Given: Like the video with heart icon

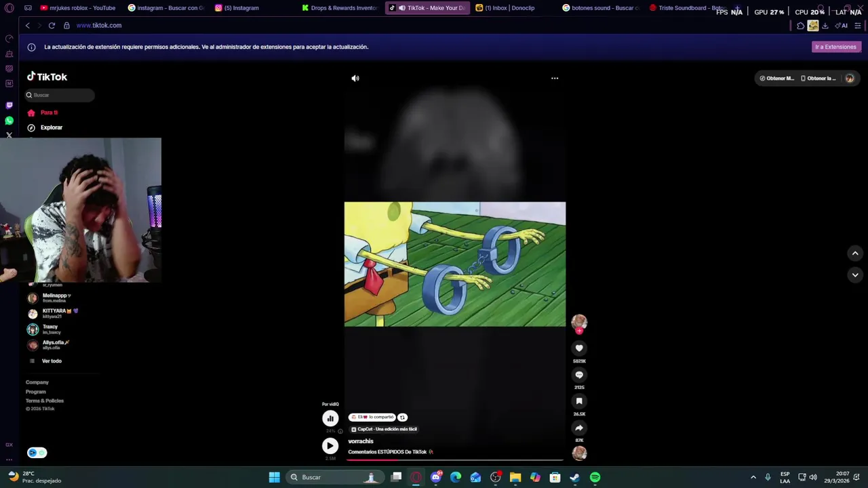Looking at the screenshot, I should (x=579, y=348).
